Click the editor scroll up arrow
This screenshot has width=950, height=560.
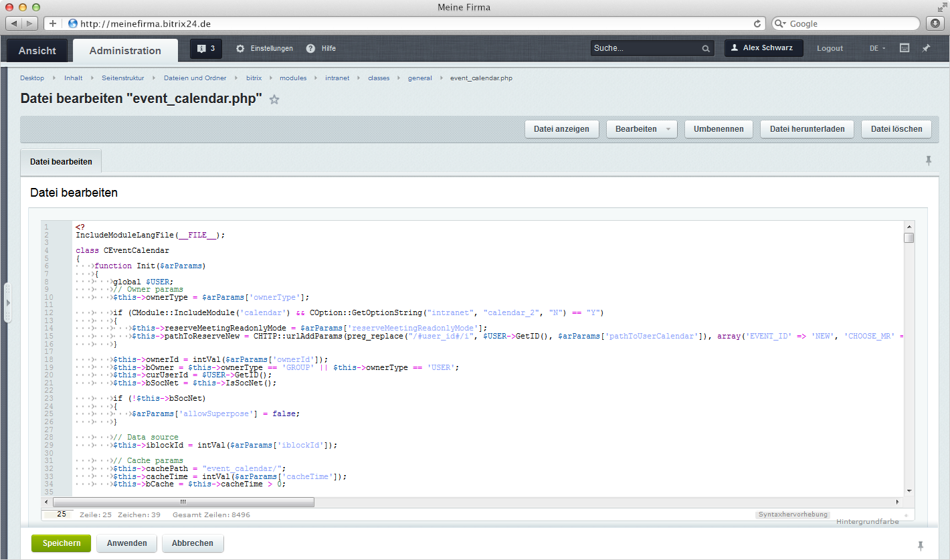point(909,226)
